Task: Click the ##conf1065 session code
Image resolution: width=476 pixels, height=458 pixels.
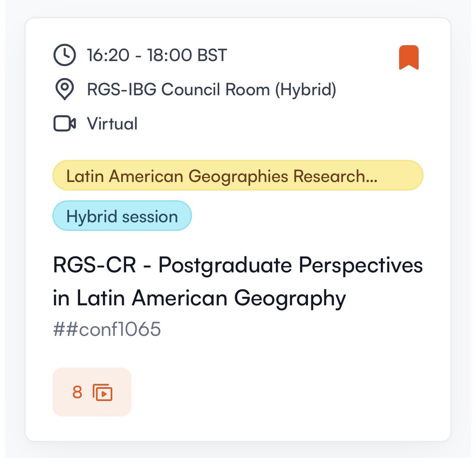Action: 107,329
